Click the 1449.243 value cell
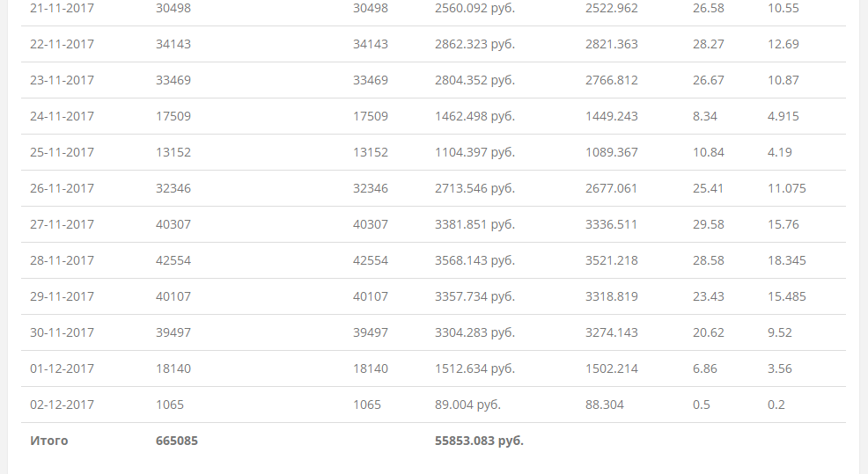The image size is (868, 474). (x=611, y=116)
